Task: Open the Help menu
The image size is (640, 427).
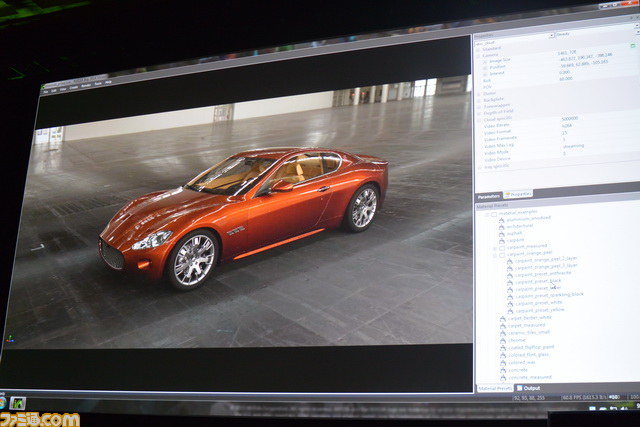Action: (108, 82)
